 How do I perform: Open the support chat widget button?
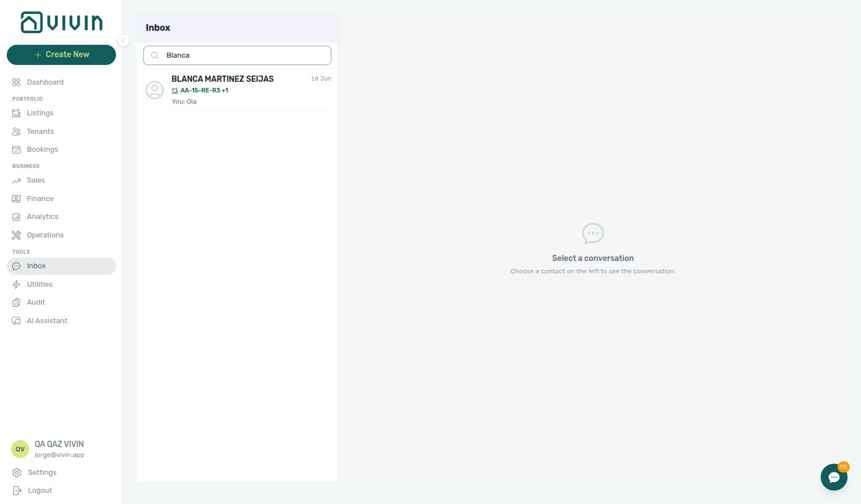[834, 477]
